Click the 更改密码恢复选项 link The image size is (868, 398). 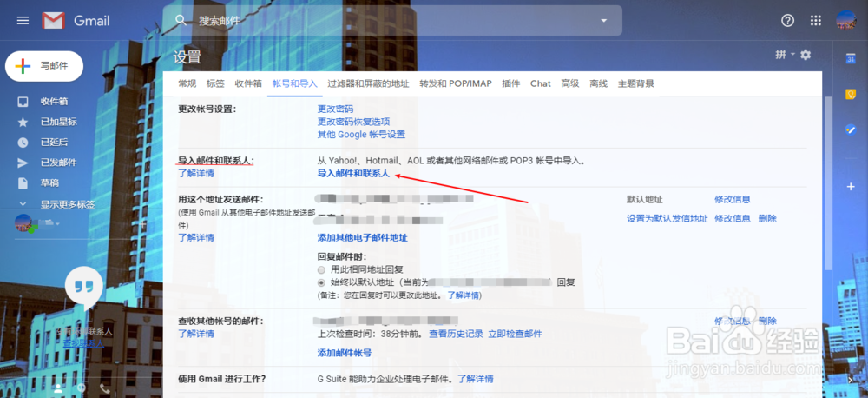[x=353, y=122]
